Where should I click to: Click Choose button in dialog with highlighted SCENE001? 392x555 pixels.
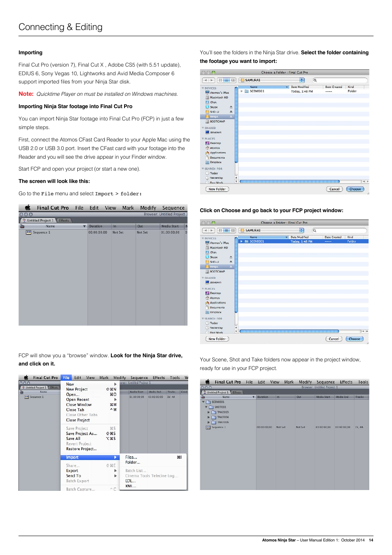tap(354, 339)
